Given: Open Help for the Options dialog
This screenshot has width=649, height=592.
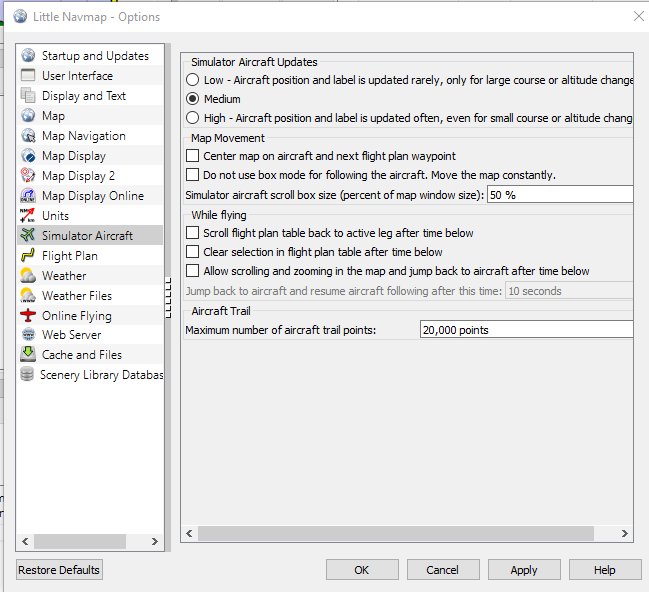Looking at the screenshot, I should tap(605, 570).
